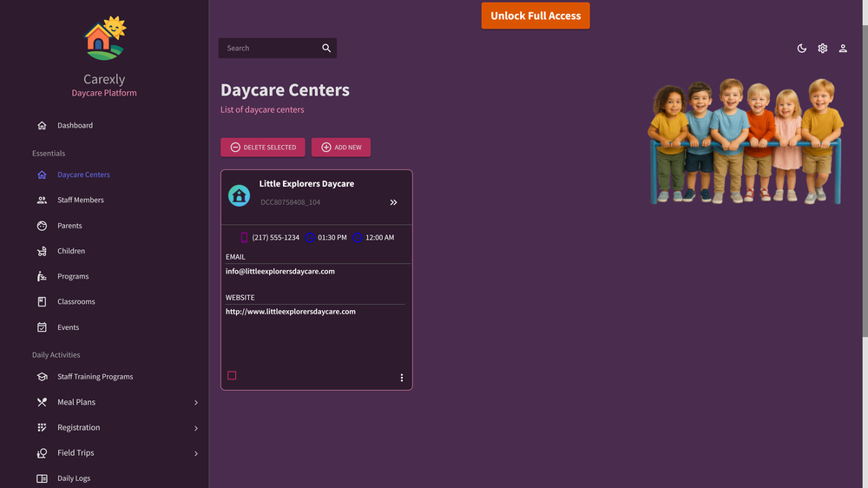Open the www.littleexplorersdaycare.com website link

tap(291, 312)
